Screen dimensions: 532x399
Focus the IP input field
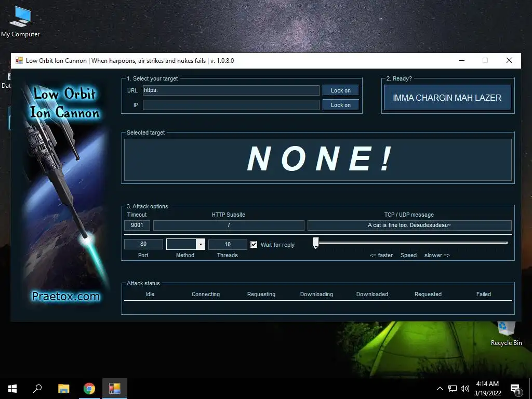(x=231, y=105)
